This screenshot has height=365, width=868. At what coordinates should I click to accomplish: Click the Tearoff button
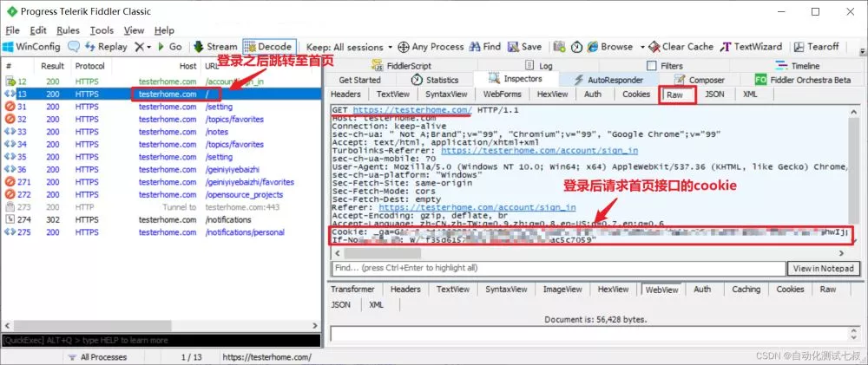(817, 47)
